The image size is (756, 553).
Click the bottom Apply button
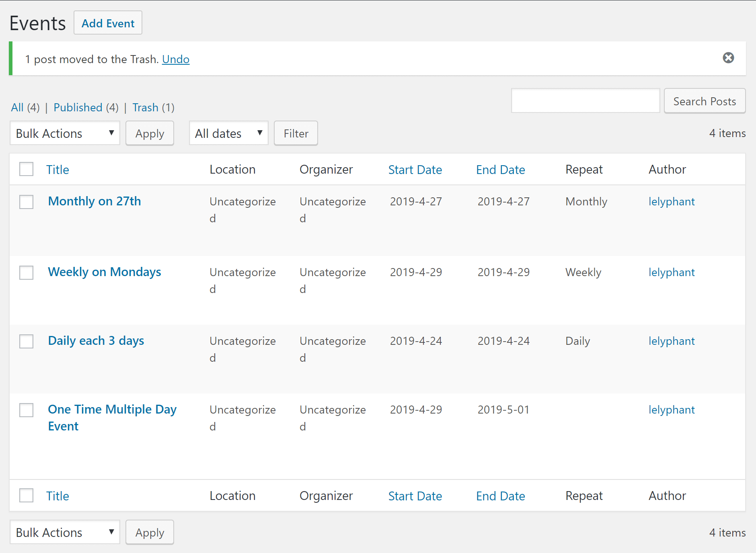tap(150, 533)
